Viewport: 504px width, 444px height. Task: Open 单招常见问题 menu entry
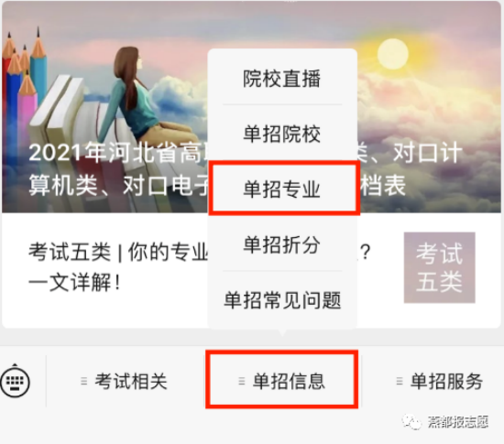pos(282,300)
